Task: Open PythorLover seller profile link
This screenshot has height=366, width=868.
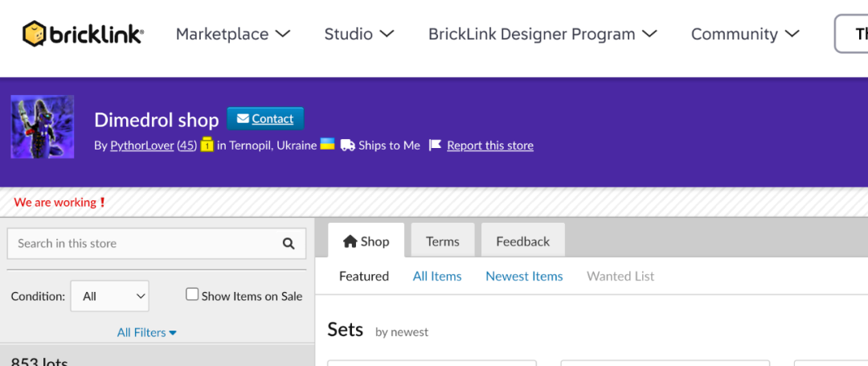Action: pyautogui.click(x=141, y=146)
